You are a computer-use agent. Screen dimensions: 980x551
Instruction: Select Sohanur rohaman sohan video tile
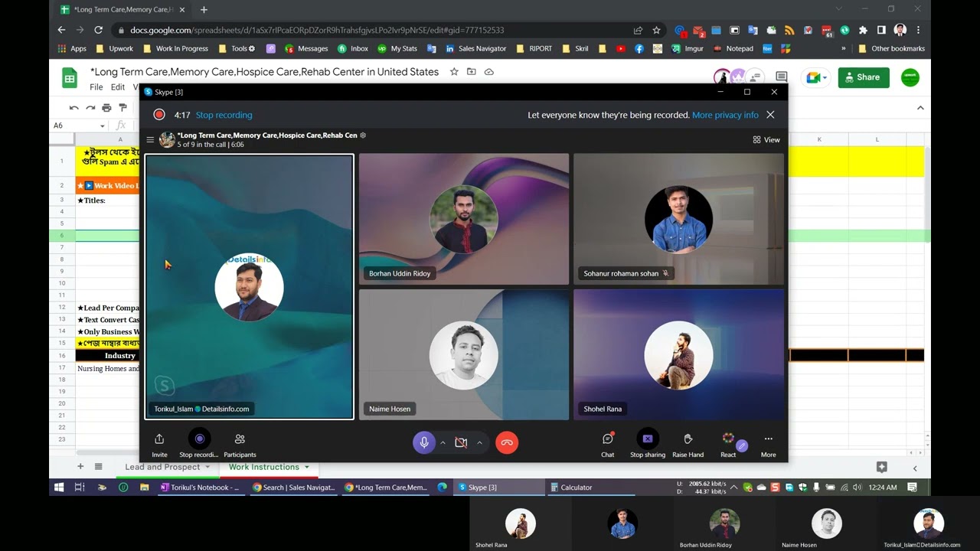tap(678, 219)
